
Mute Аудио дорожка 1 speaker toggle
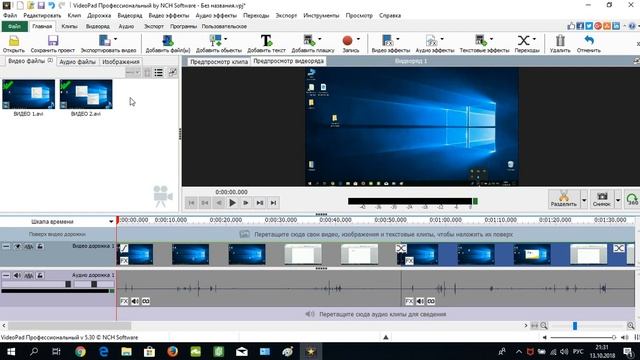(x=17, y=276)
